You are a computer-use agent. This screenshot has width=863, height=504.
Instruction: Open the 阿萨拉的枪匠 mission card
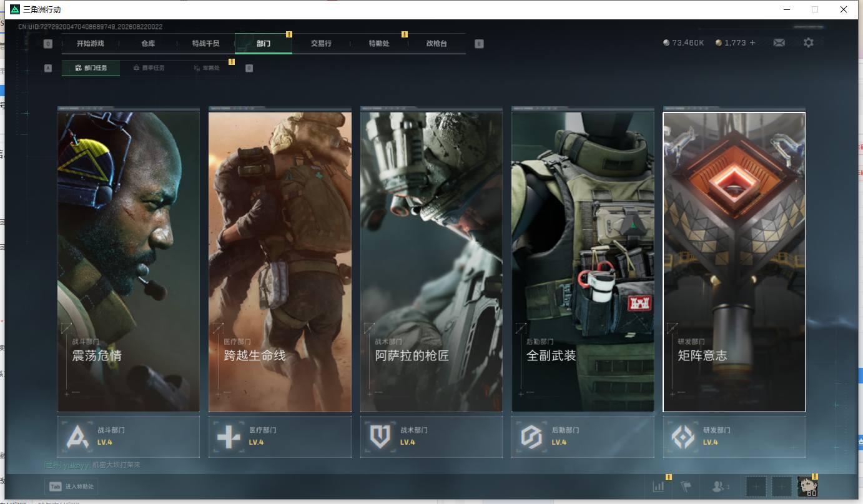(431, 262)
